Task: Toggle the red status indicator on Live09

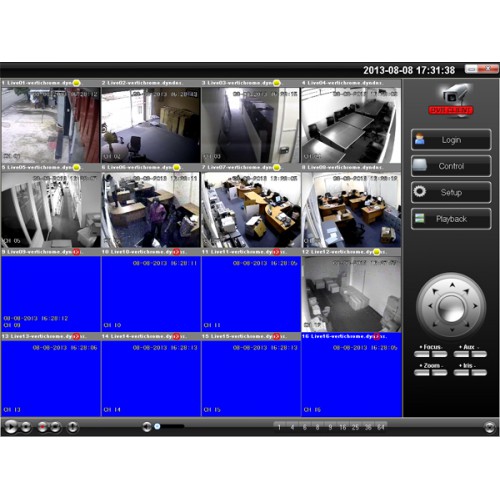Action: (76, 252)
